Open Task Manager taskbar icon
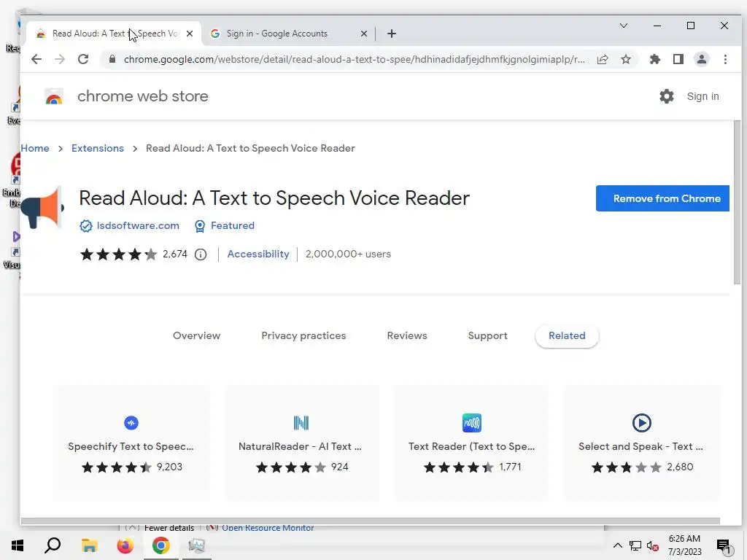 [x=196, y=545]
